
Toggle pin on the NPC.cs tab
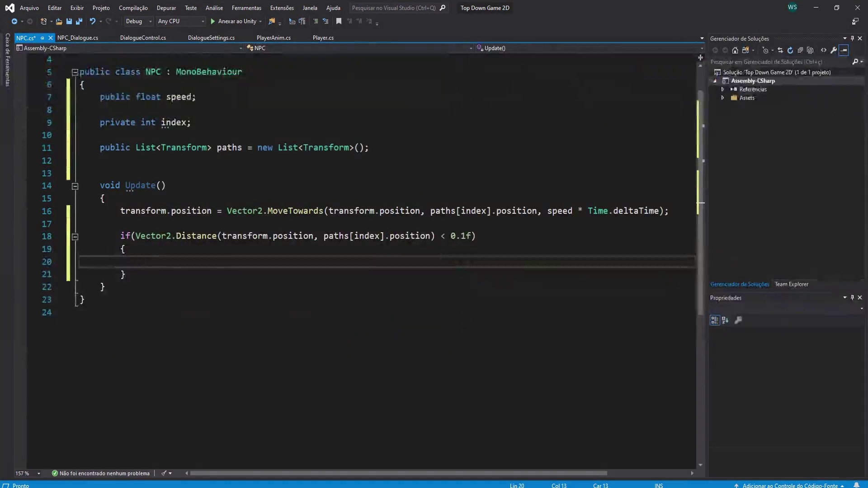[x=42, y=38]
